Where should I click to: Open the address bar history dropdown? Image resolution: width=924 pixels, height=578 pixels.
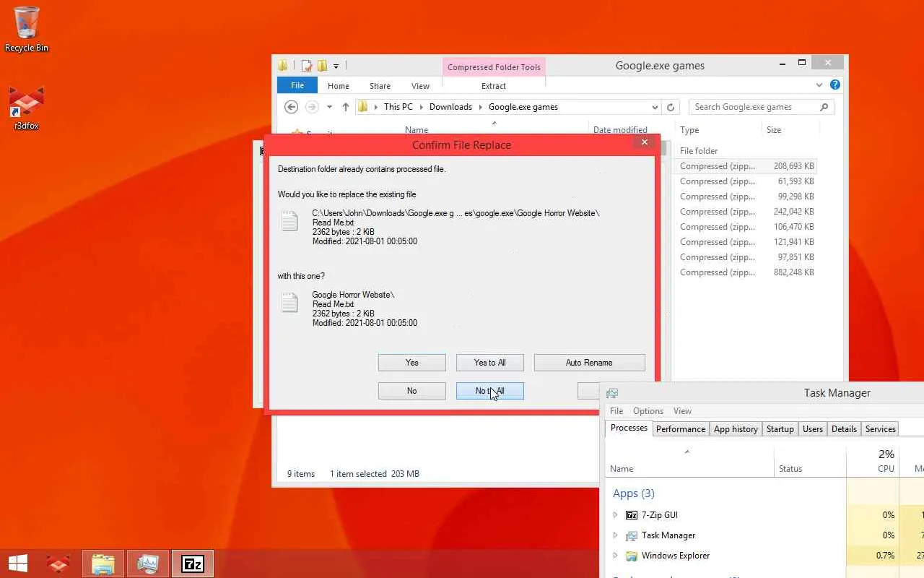coord(655,107)
